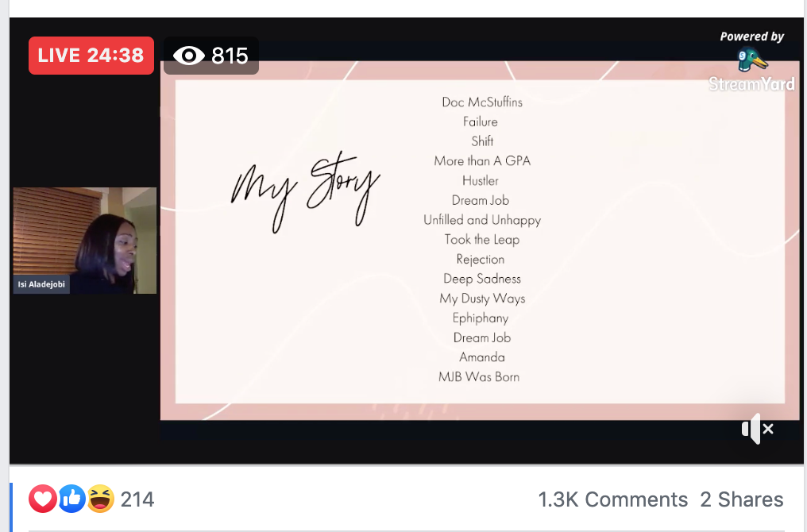Screen dimensions: 807x532
Task: Click the Ephiphany line on slide
Action: coord(481,318)
